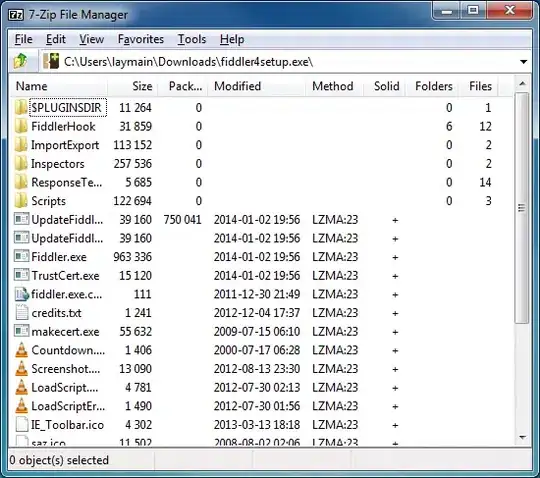The width and height of the screenshot is (540, 478).
Task: Select the ResponseTe... folder icon
Action: (x=21, y=182)
